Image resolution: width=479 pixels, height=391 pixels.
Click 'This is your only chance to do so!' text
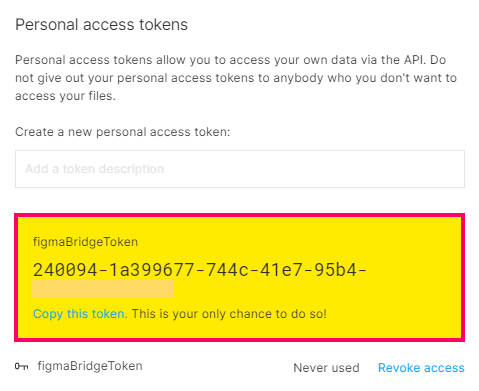click(229, 314)
